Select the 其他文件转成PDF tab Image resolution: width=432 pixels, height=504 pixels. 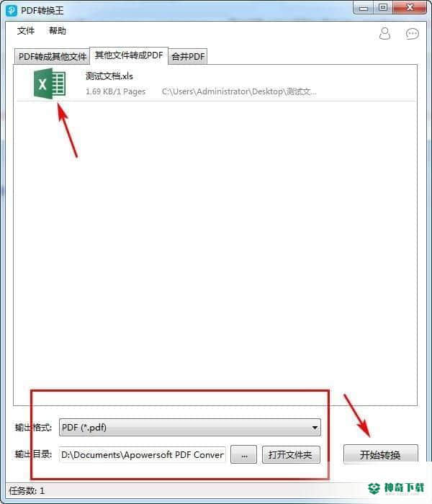click(129, 55)
